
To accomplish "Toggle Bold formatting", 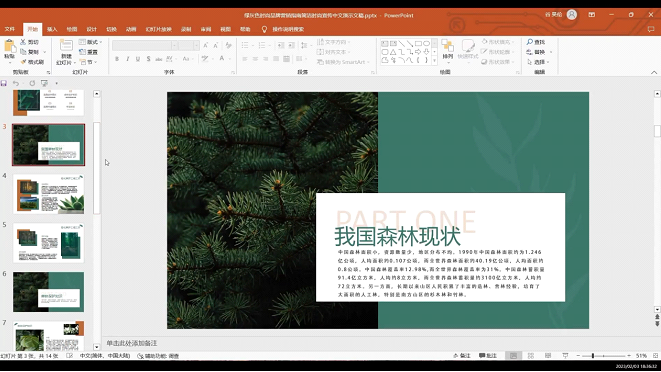I will [117, 59].
